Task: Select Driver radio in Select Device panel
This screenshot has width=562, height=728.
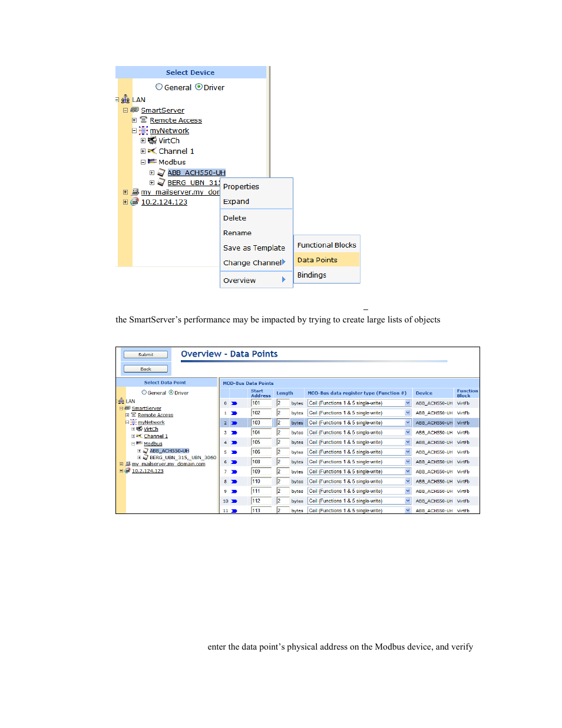Action: pyautogui.click(x=199, y=87)
